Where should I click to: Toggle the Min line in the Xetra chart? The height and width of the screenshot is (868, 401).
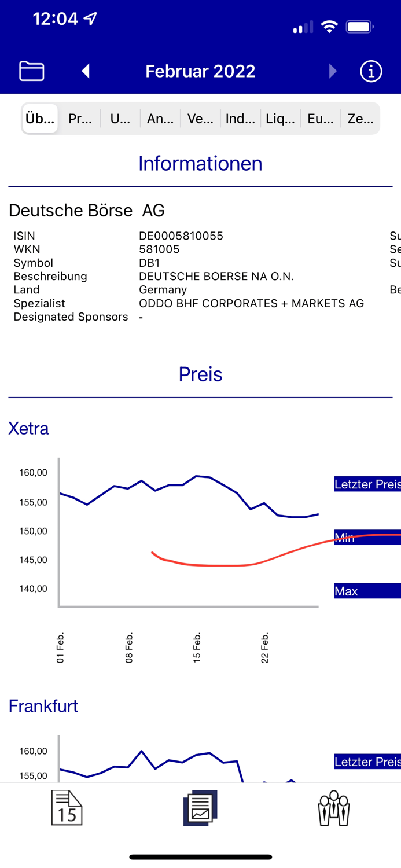tap(367, 538)
